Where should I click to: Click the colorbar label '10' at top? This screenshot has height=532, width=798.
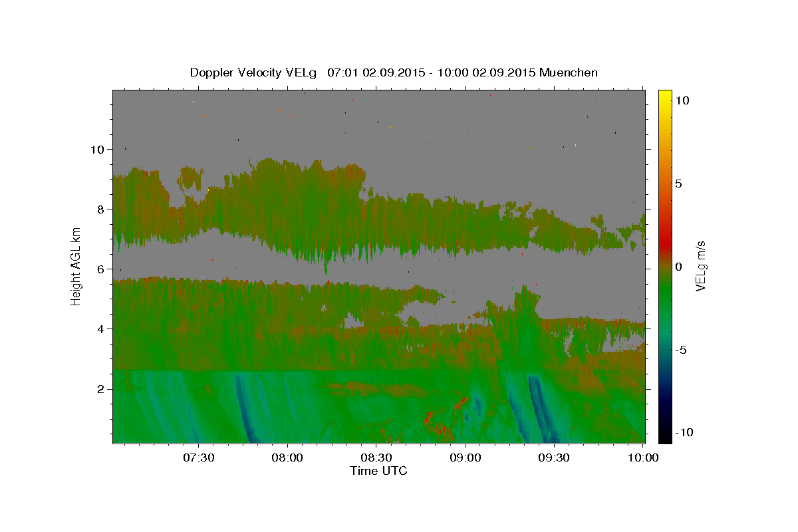click(682, 100)
